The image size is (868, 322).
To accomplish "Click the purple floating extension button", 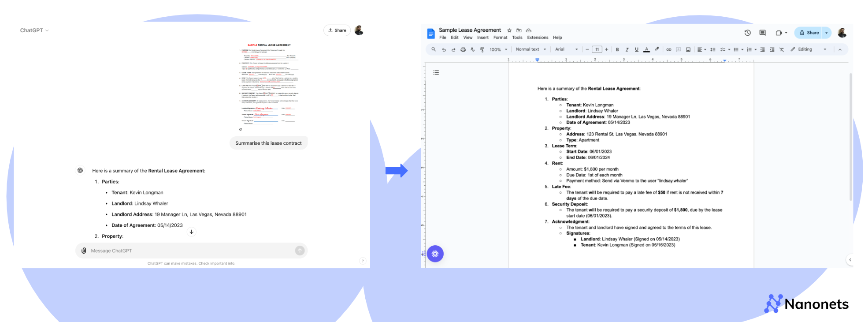I will click(x=435, y=254).
